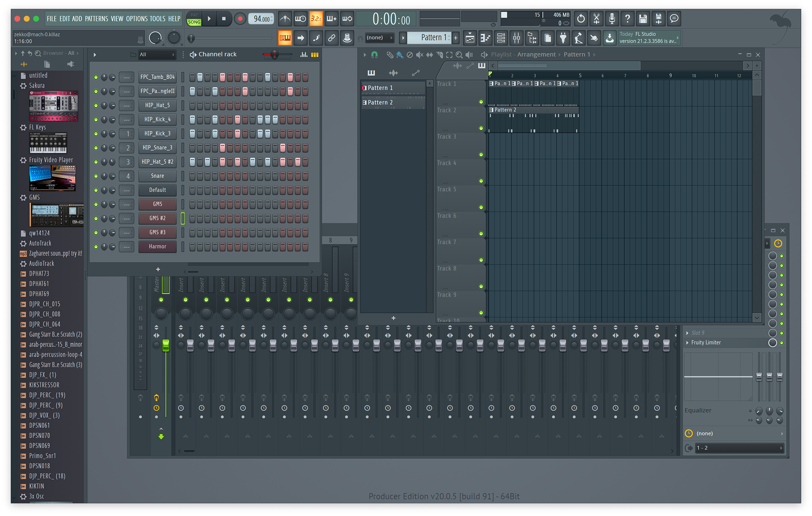Adjust the master volume fader
Viewport: 812px width, 516px height.
click(165, 345)
